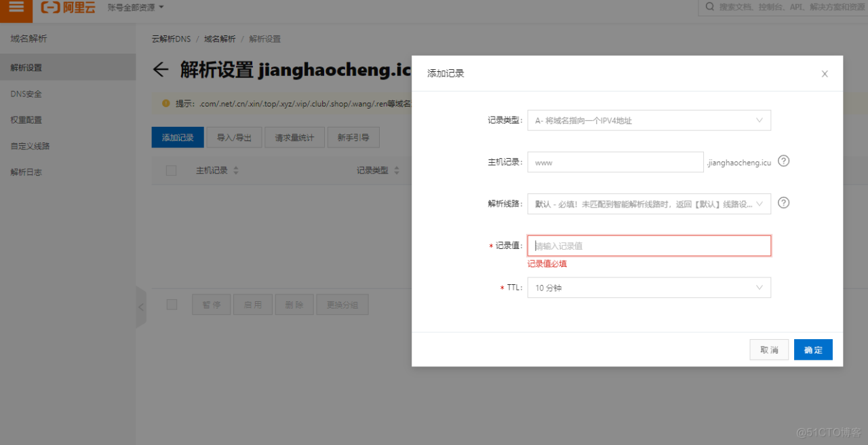Click the 导入/导出 button
The image size is (868, 445).
[234, 137]
